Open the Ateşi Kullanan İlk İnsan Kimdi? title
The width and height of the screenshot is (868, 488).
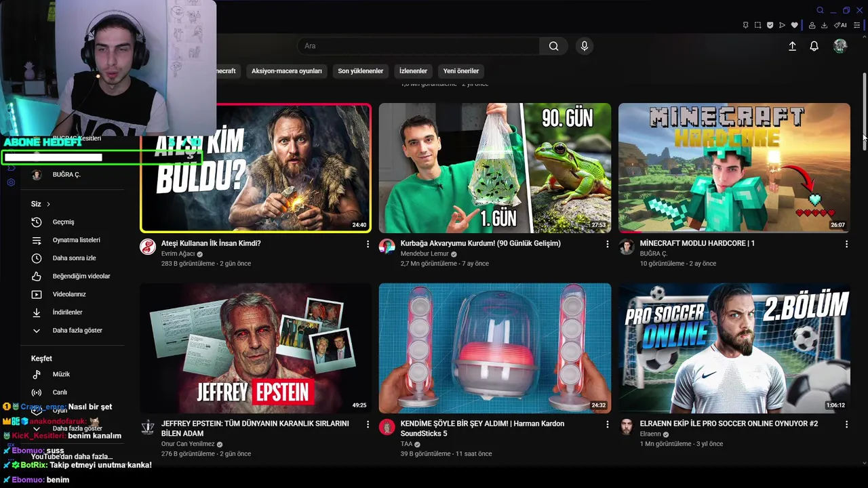pos(211,243)
